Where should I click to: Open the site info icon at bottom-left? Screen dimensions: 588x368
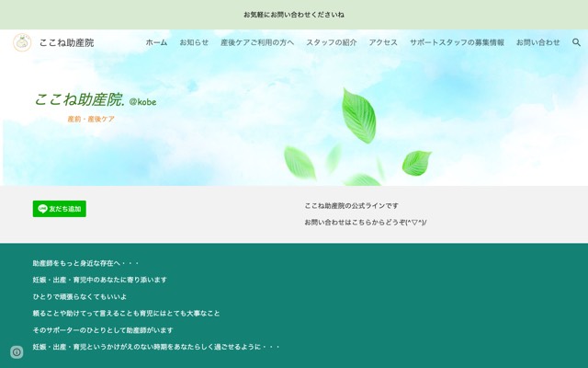pyautogui.click(x=17, y=352)
